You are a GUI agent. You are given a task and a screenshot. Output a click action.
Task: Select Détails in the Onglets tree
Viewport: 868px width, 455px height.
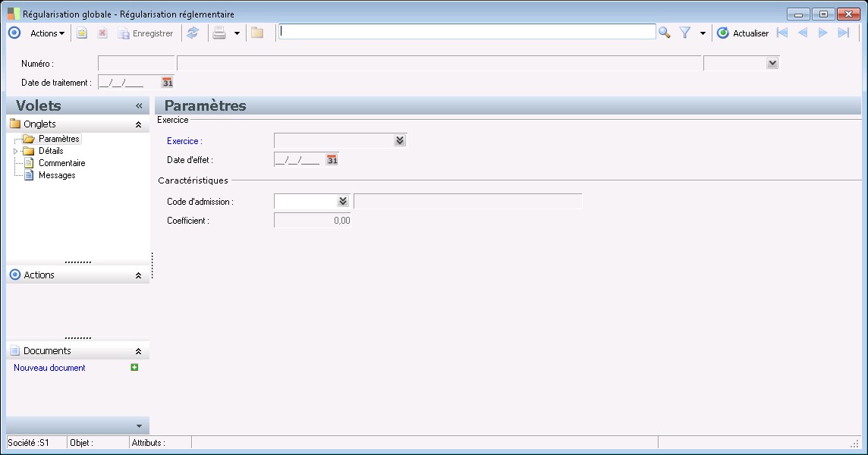point(51,151)
